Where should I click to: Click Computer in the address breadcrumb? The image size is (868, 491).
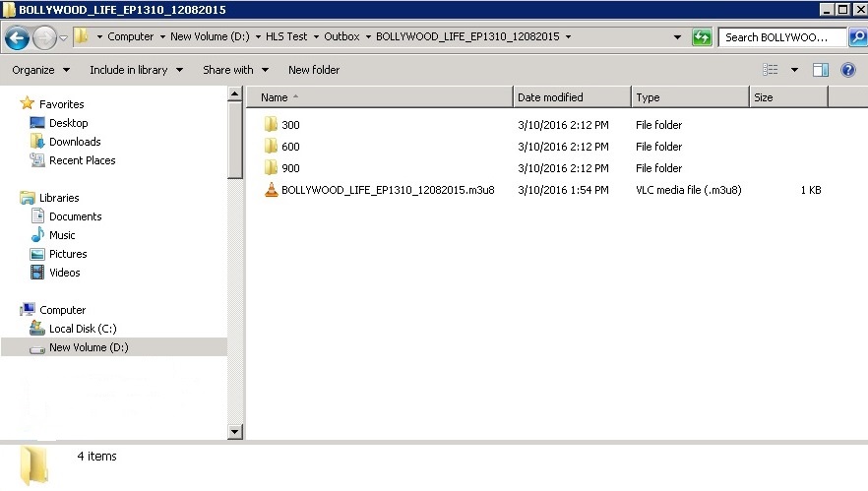pyautogui.click(x=130, y=36)
